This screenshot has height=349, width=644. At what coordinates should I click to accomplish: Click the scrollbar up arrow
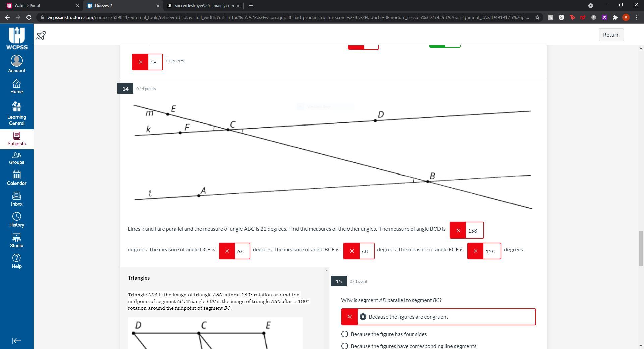pos(641,48)
